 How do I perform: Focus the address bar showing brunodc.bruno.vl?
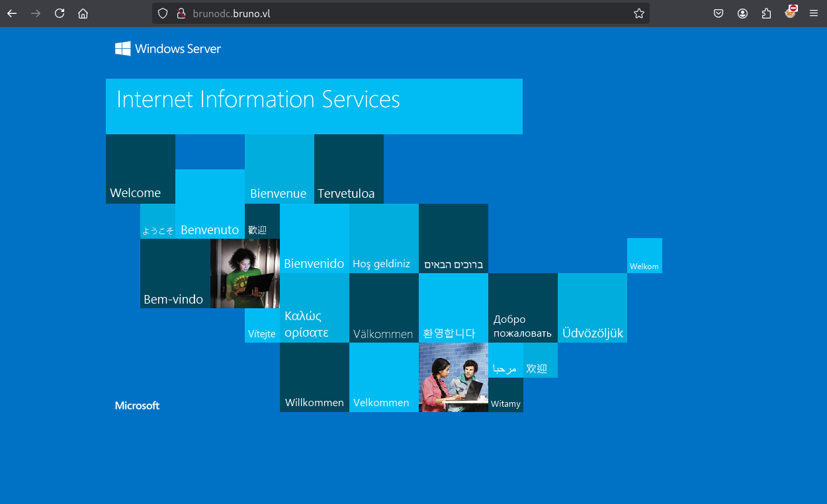click(x=400, y=13)
